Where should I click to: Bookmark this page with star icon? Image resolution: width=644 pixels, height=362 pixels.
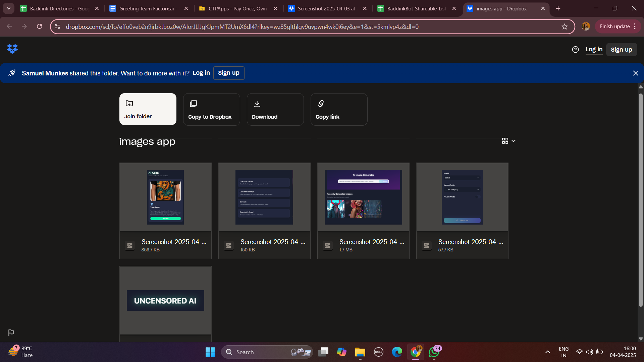(x=565, y=26)
